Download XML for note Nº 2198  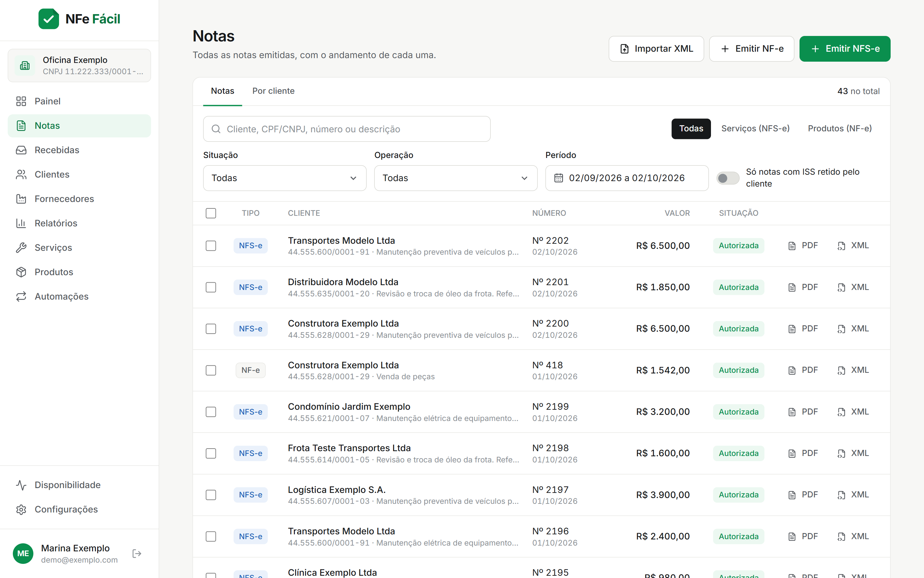[x=853, y=453]
